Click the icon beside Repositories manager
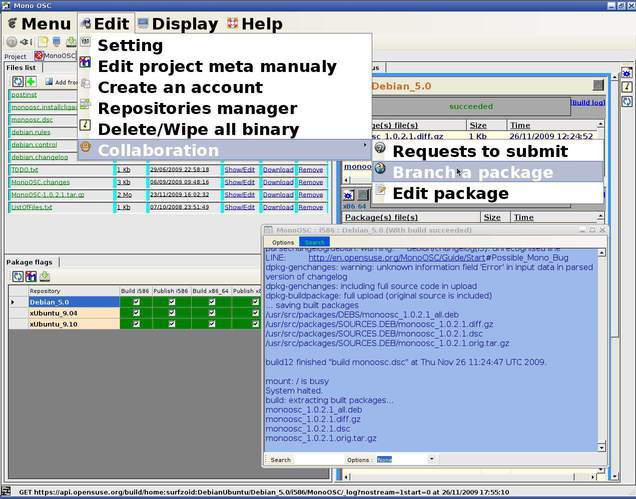 tap(85, 104)
